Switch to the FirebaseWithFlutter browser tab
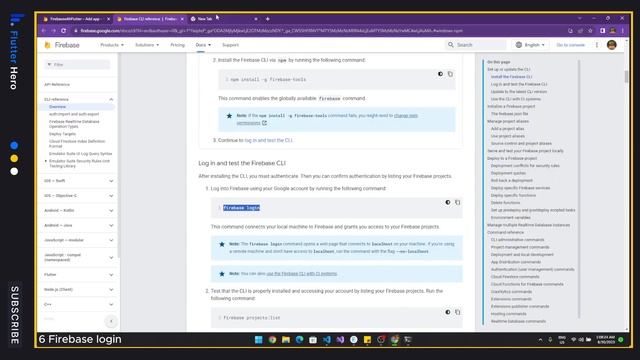The height and width of the screenshot is (360, 640). (x=76, y=19)
